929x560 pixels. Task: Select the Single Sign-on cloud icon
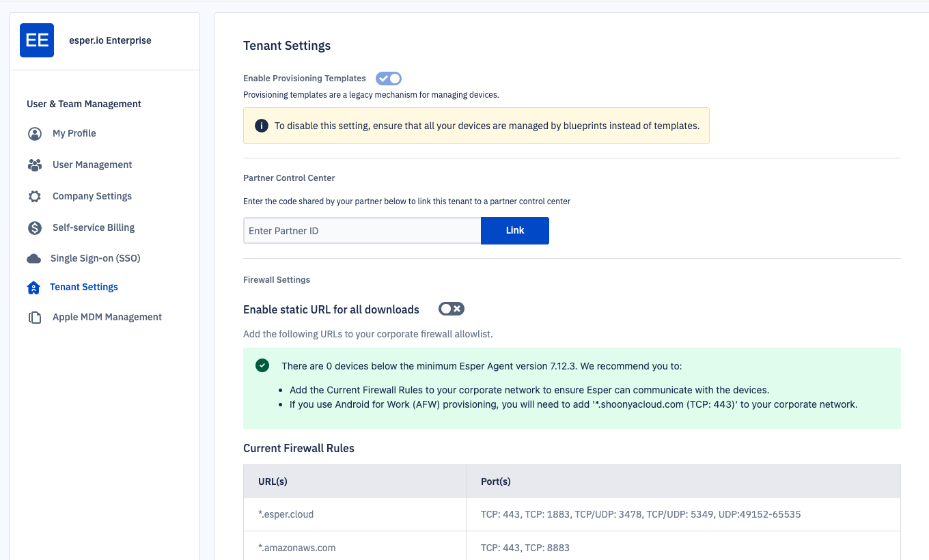tap(34, 258)
